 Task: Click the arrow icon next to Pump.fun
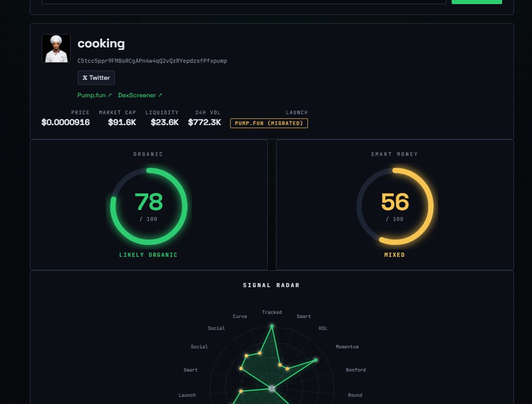point(110,95)
